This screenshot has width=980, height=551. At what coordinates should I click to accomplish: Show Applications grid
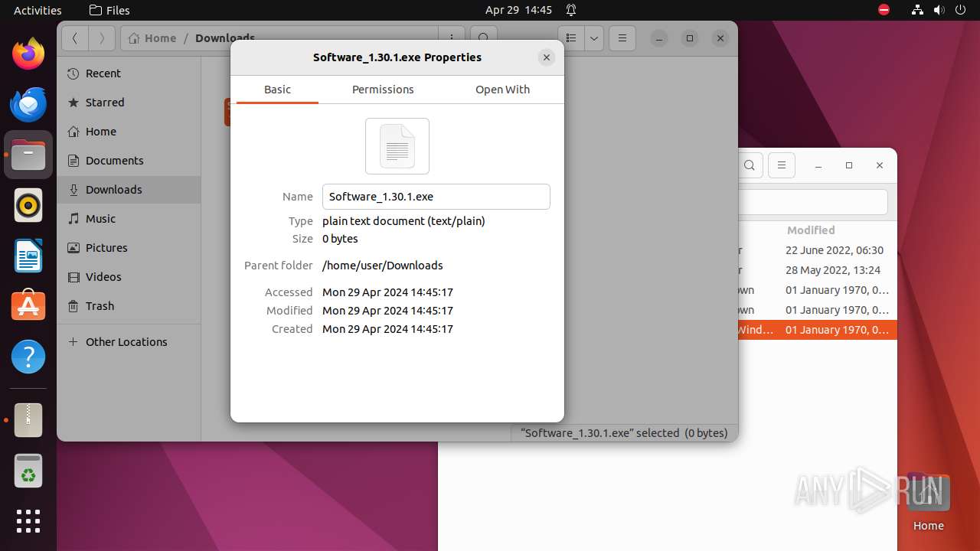28,521
